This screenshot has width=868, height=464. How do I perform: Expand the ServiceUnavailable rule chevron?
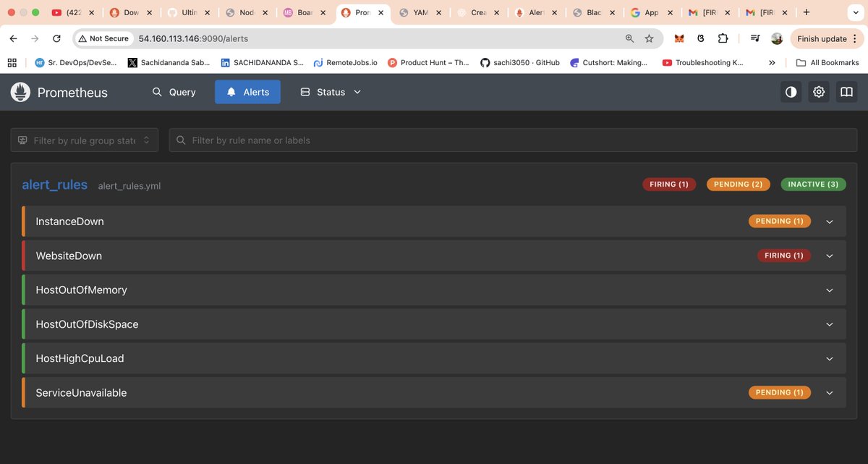(830, 393)
